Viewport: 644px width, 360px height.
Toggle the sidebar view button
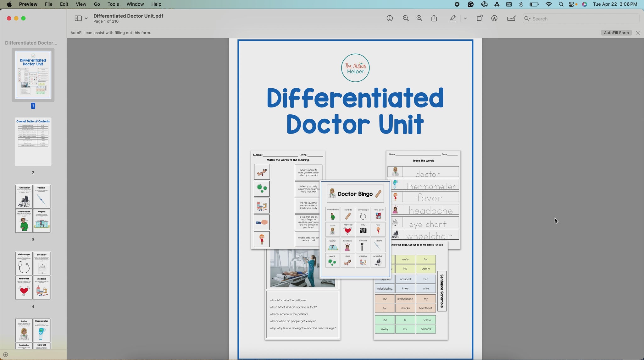tap(78, 19)
